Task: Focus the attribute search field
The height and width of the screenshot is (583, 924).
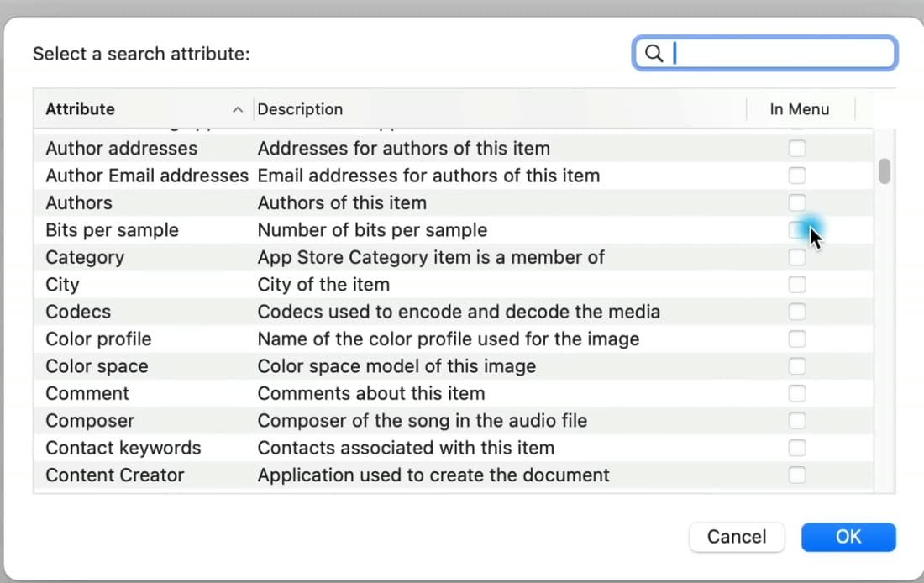Action: [x=765, y=54]
